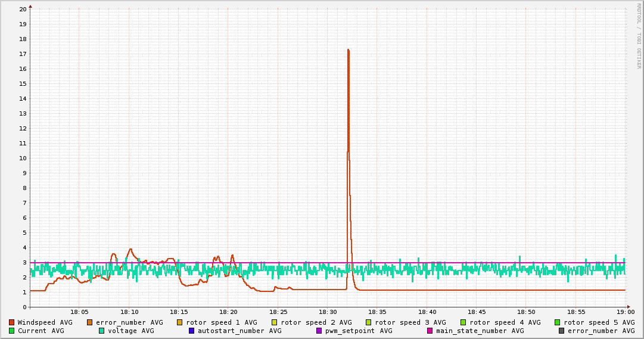
Task: Select the 19:00 time label on the x-axis
Action: pyautogui.click(x=626, y=312)
